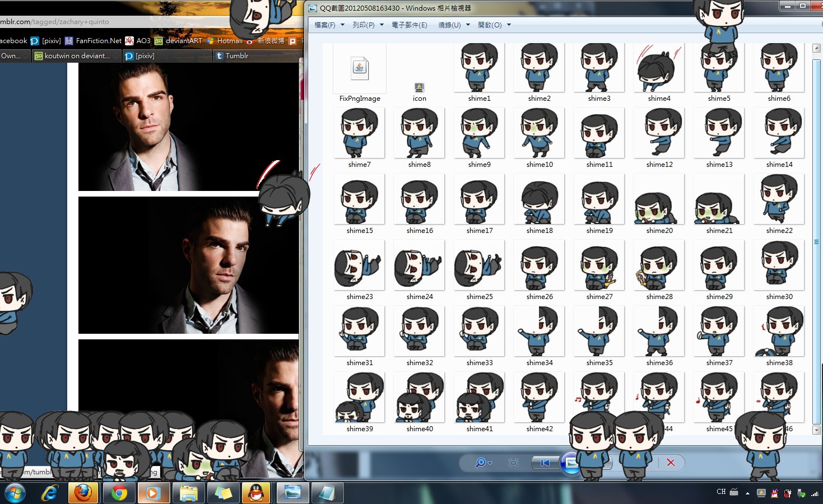
Task: Switch to the [pixiv] browser tab
Action: tap(167, 56)
